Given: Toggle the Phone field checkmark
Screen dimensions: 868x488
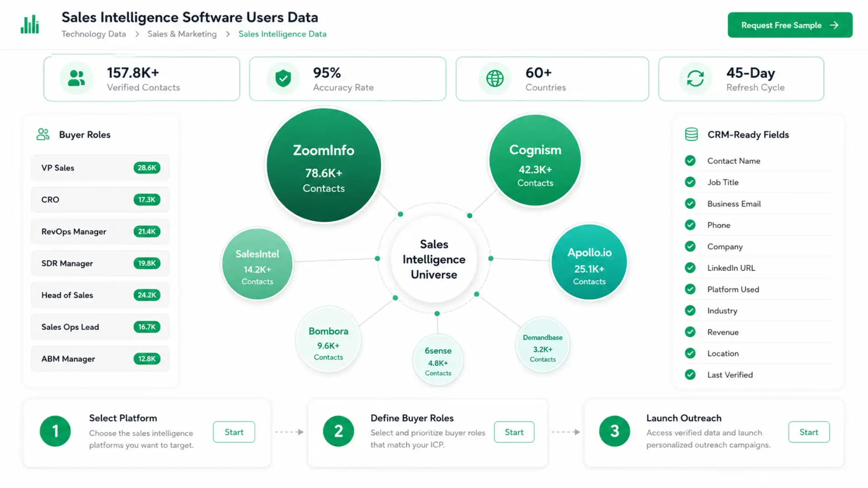Looking at the screenshot, I should [x=690, y=225].
